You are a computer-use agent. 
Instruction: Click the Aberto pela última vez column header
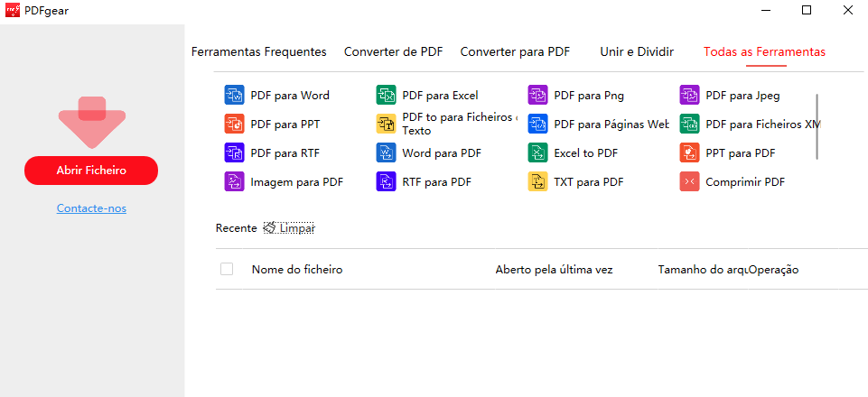(554, 269)
